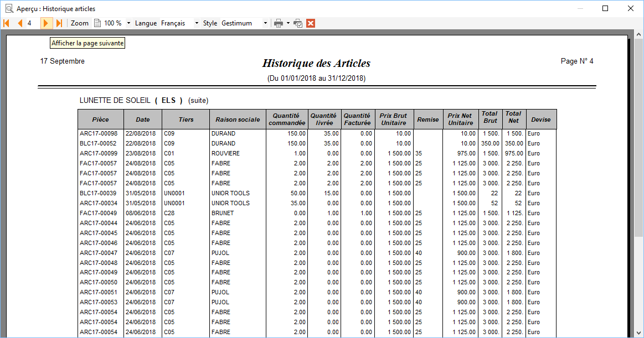Screen dimensions: 644x338
Task: Jump to the last page of the report
Action: pyautogui.click(x=59, y=23)
